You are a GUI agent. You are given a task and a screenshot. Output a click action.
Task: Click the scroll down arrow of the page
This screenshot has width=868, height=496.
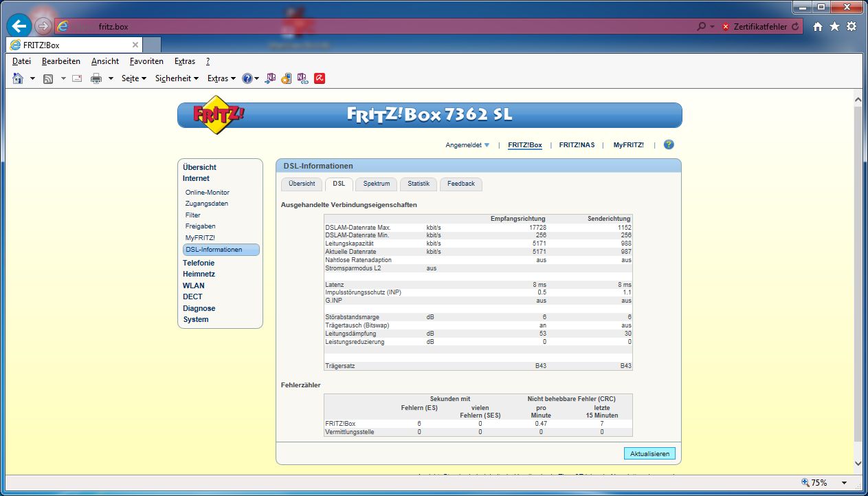pyautogui.click(x=858, y=464)
